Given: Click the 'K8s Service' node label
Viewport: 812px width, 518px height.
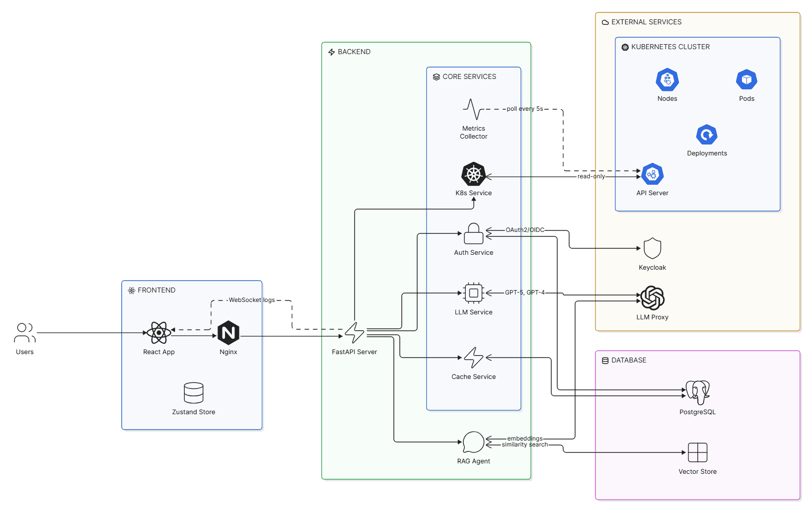Looking at the screenshot, I should (x=474, y=193).
